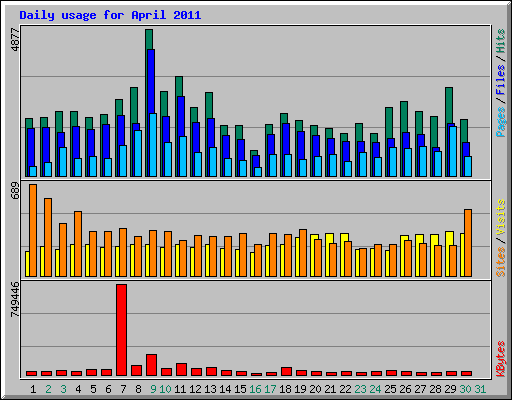Click the day 10 label on the x-axis

[x=165, y=389]
